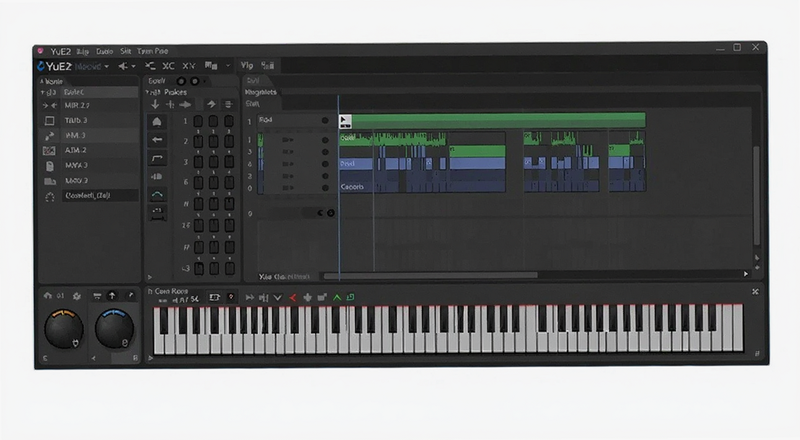
Task: Click the square icon beside row ending 3
Action: pyautogui.click(x=49, y=121)
